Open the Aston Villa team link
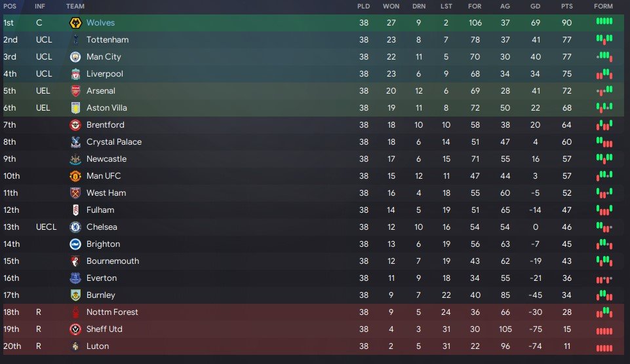 [x=106, y=108]
